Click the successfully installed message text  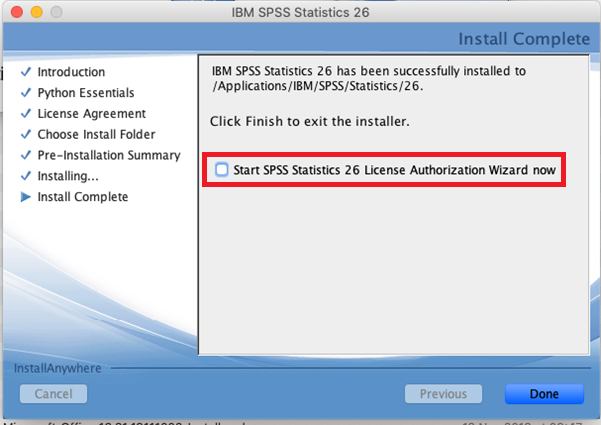coord(369,71)
